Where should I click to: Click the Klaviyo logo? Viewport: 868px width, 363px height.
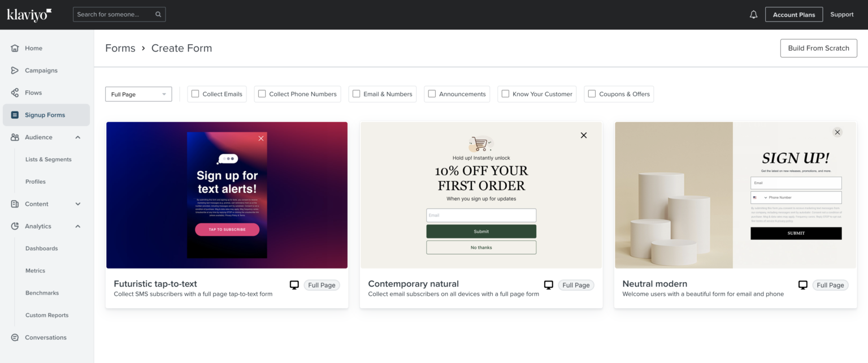coord(29,15)
